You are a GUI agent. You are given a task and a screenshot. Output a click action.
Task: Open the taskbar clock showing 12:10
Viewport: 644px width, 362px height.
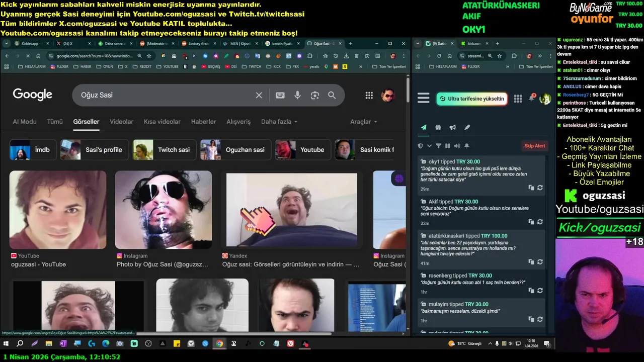(x=531, y=344)
